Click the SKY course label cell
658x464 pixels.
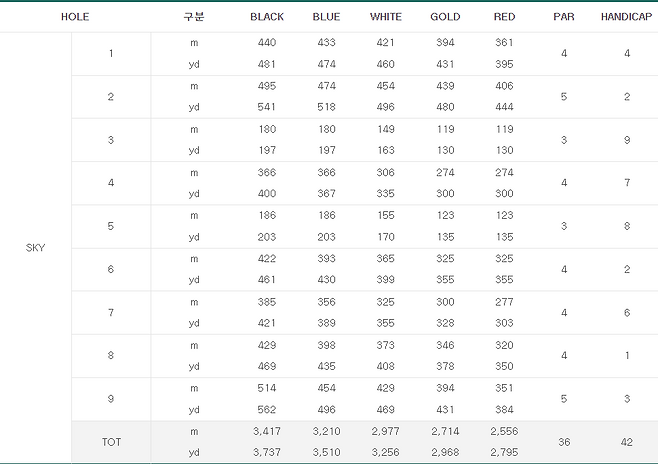click(35, 248)
